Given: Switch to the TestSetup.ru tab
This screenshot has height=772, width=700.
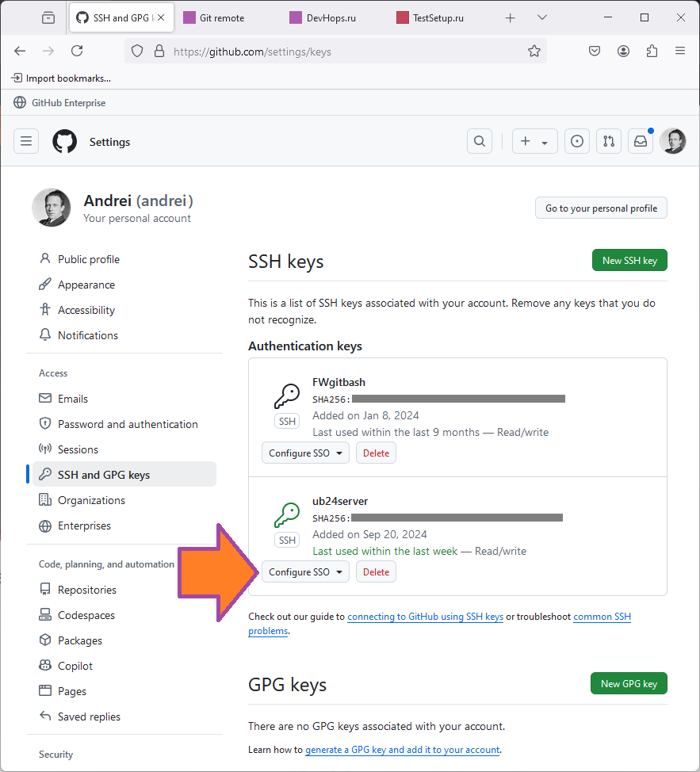Looking at the screenshot, I should (439, 18).
